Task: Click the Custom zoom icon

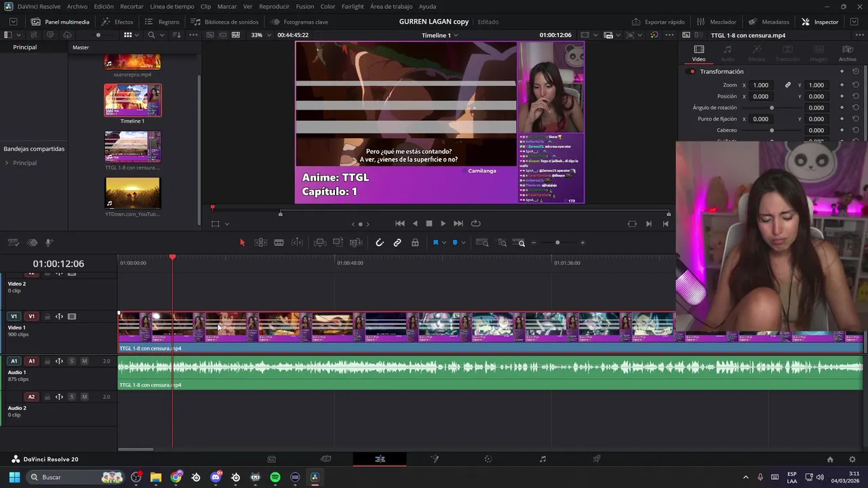Action: [519, 243]
